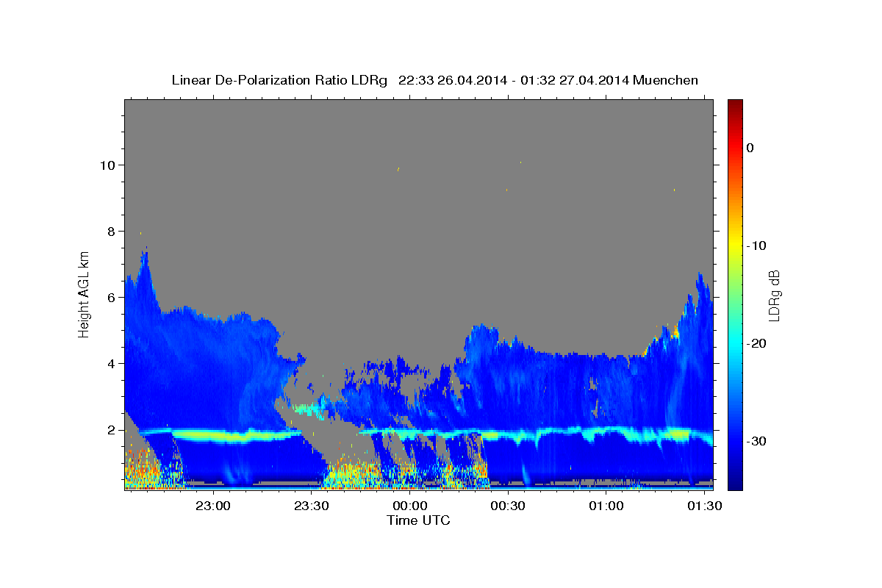This screenshot has width=882, height=588.
Task: Click the '00:00' time axis label
Action: pos(409,506)
